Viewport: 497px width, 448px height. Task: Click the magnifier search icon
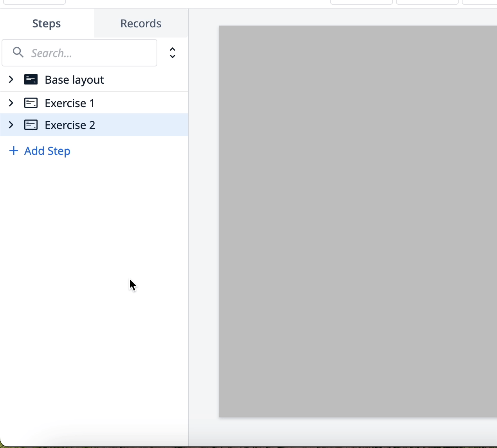18,52
